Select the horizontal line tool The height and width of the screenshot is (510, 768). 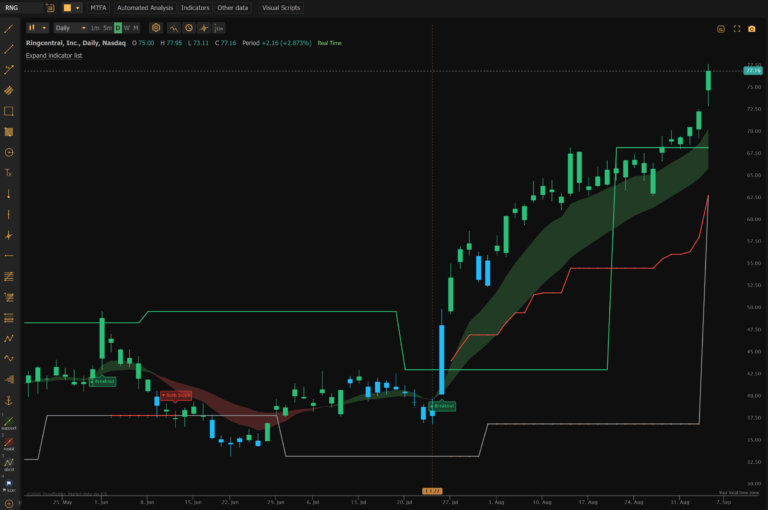point(8,256)
